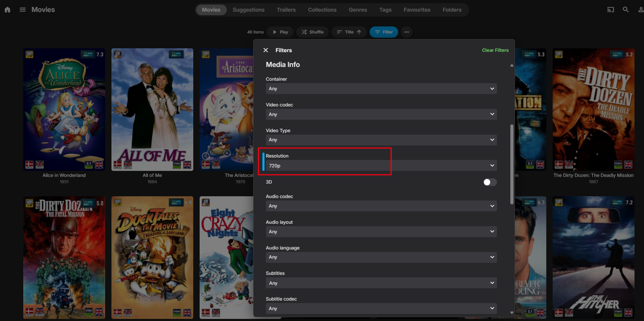This screenshot has height=321, width=644.
Task: Open the DuckTales the Movie poster
Action: coord(152,258)
